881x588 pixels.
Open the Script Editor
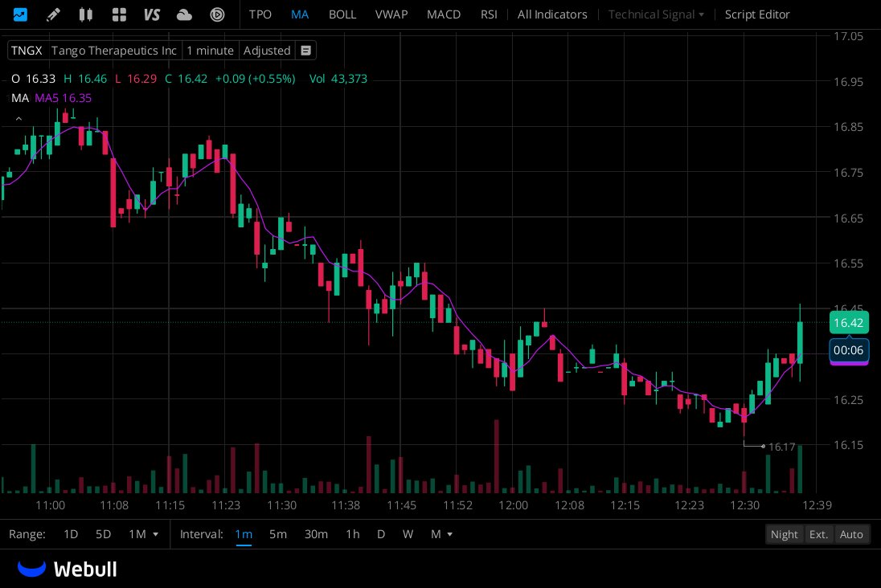coord(757,14)
